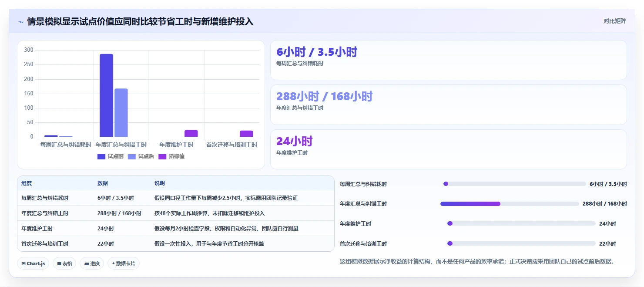Click the 每周汇总与纠错耗时 progress bar
Screen dimensions: 644x287
point(515,184)
